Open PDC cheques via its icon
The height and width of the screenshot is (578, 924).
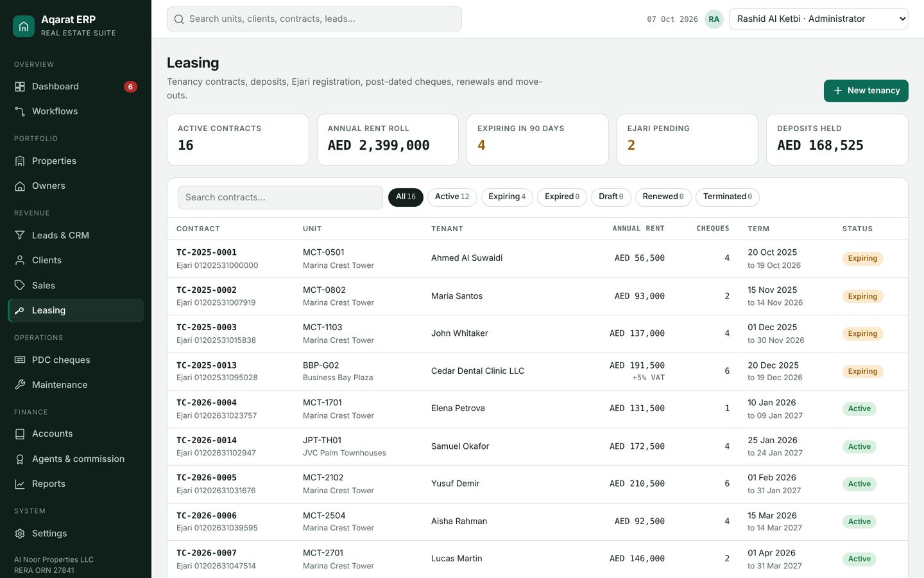tap(20, 360)
